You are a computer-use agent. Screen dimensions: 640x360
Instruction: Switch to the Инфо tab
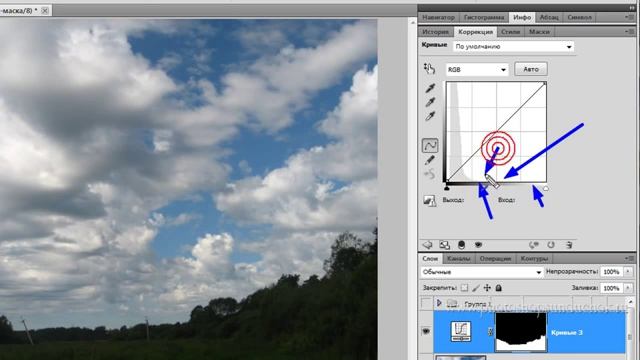(x=522, y=17)
